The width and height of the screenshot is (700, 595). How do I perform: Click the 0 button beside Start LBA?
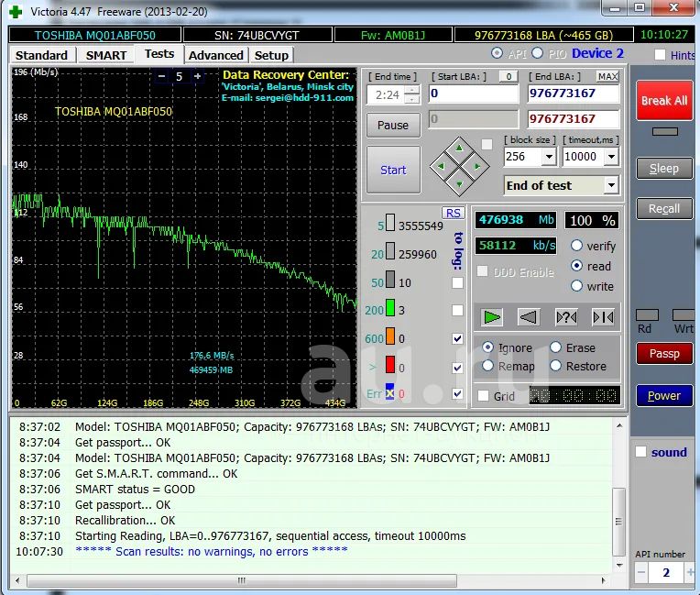point(509,76)
